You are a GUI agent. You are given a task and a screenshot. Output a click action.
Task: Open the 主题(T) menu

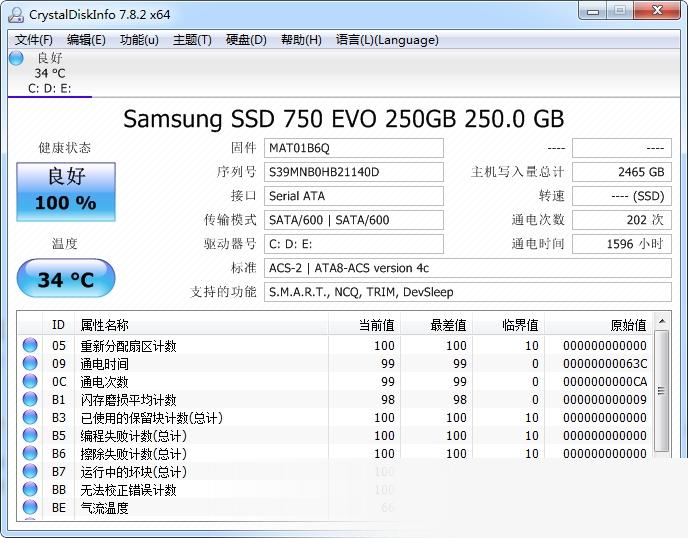coord(192,40)
